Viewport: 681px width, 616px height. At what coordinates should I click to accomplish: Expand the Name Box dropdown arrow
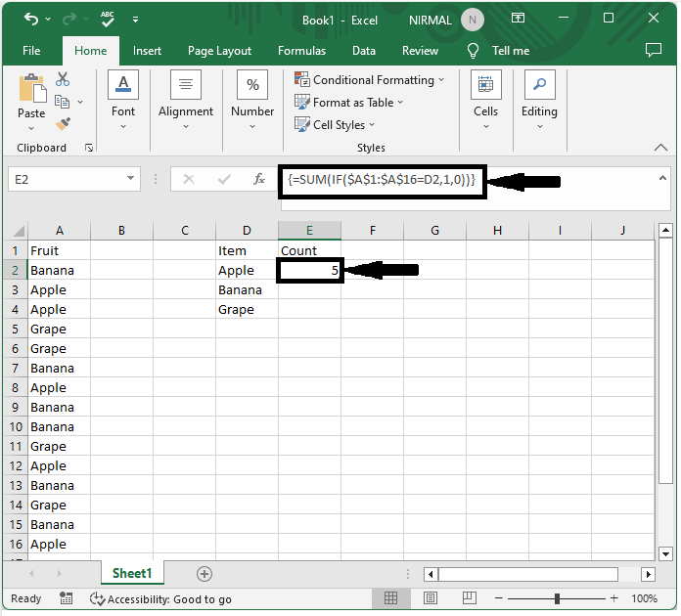[x=130, y=178]
